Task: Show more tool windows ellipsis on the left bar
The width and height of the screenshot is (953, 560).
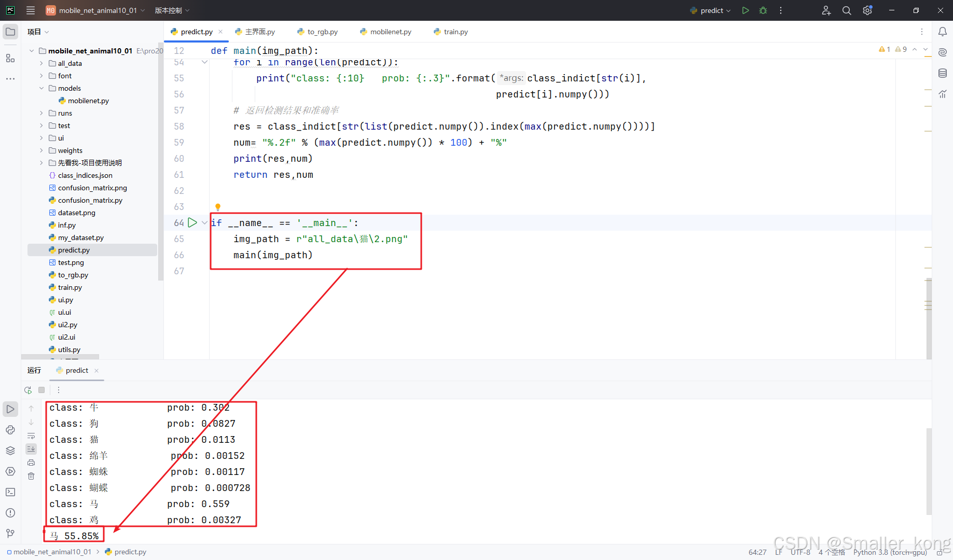Action: (x=10, y=79)
